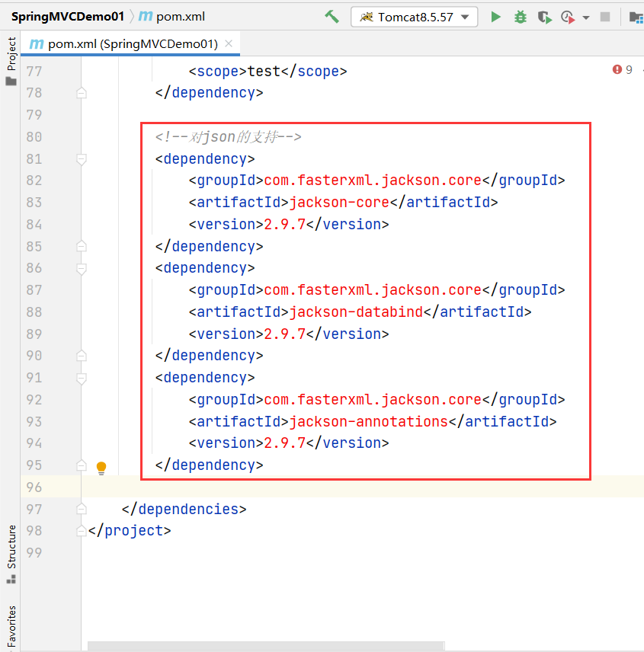644x652 pixels.
Task: Click the fold end marker at line 85
Action: [x=82, y=246]
